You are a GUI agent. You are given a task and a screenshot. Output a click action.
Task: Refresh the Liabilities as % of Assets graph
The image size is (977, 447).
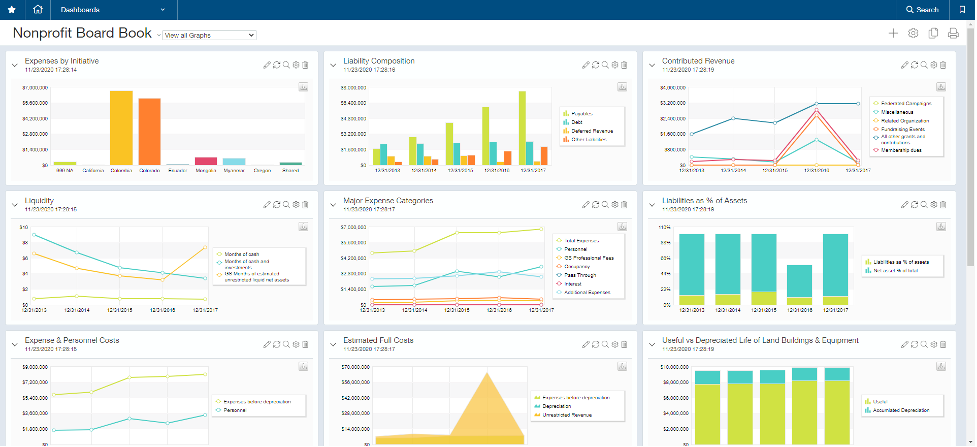click(915, 204)
